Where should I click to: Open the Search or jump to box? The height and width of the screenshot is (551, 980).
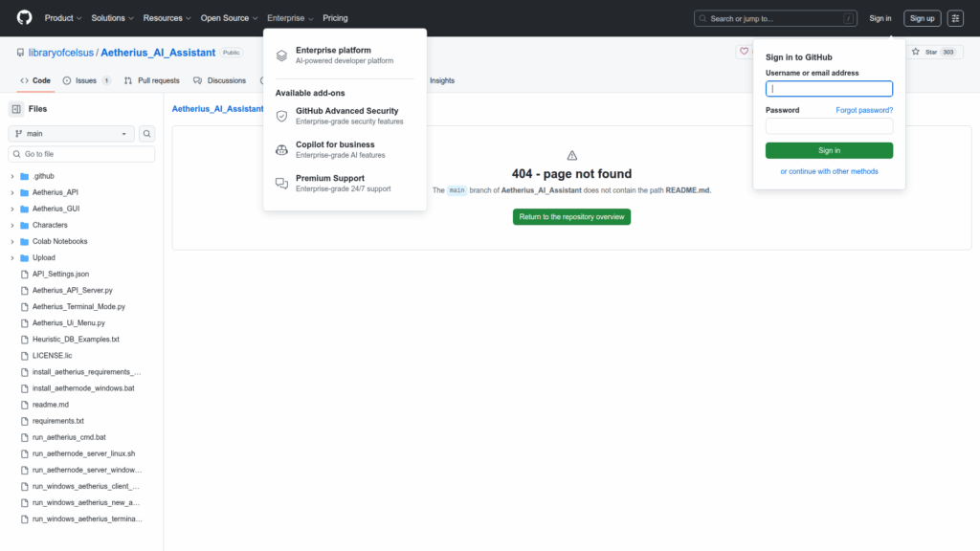click(x=775, y=19)
